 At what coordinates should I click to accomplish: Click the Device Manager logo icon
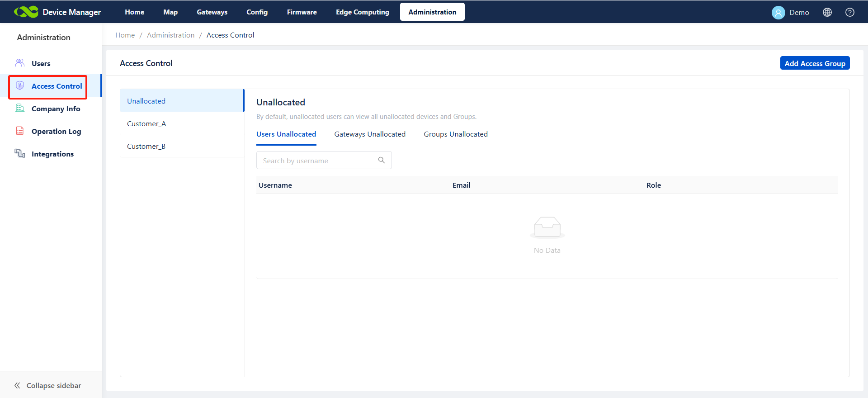[26, 12]
